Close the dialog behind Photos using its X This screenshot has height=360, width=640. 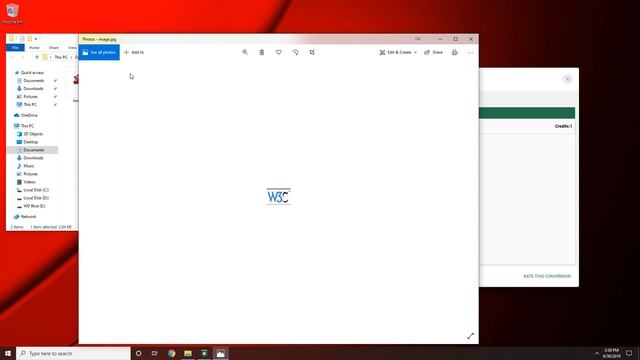tap(567, 79)
